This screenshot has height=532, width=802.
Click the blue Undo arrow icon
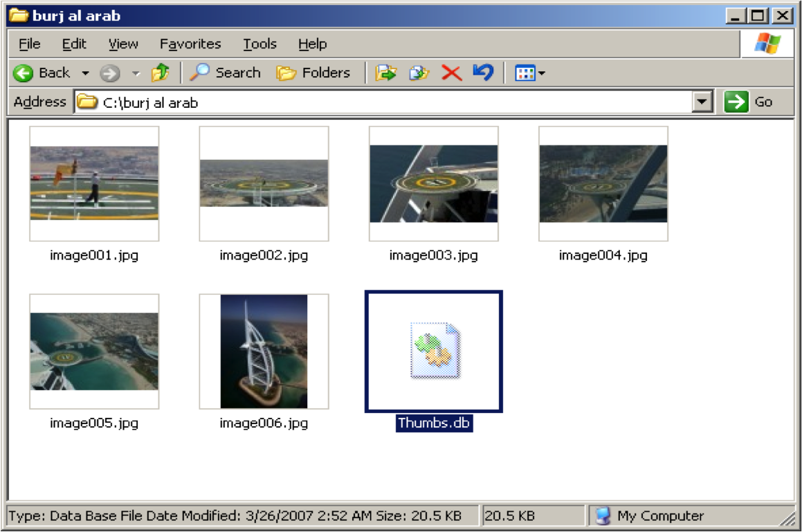(x=483, y=72)
